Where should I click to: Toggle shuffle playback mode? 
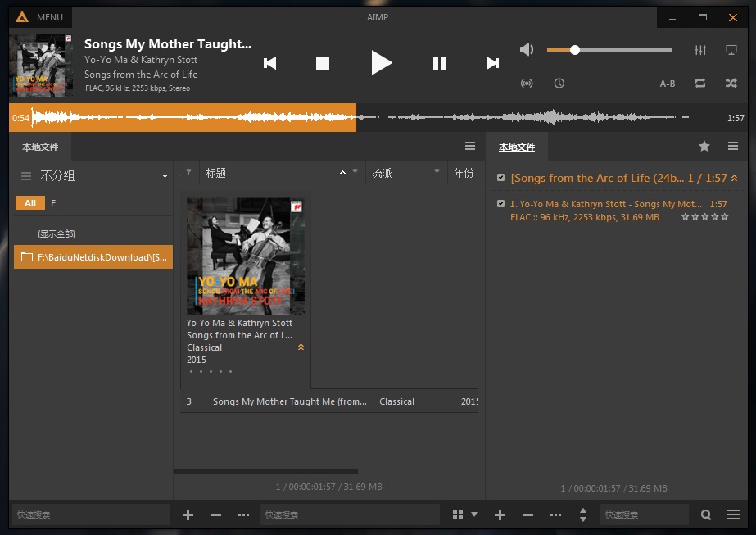point(731,84)
